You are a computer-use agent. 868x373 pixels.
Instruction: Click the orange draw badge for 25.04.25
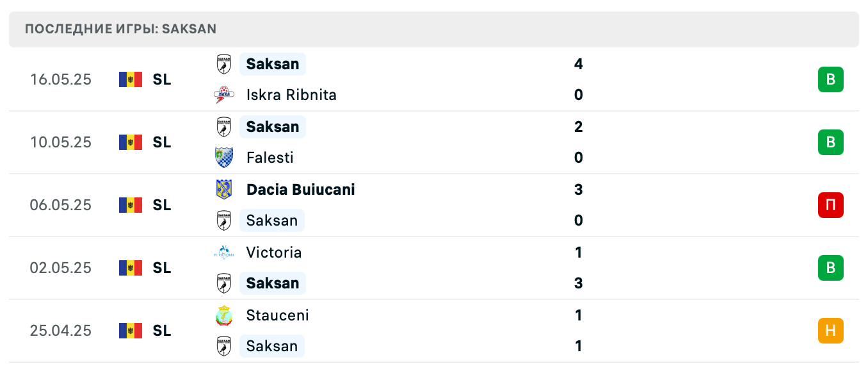click(830, 331)
